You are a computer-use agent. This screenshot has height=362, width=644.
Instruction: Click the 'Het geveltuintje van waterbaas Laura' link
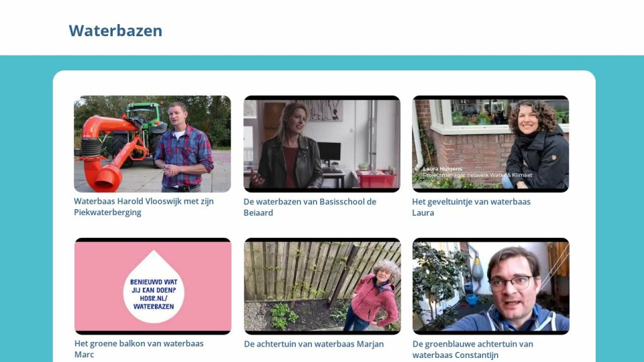click(471, 207)
